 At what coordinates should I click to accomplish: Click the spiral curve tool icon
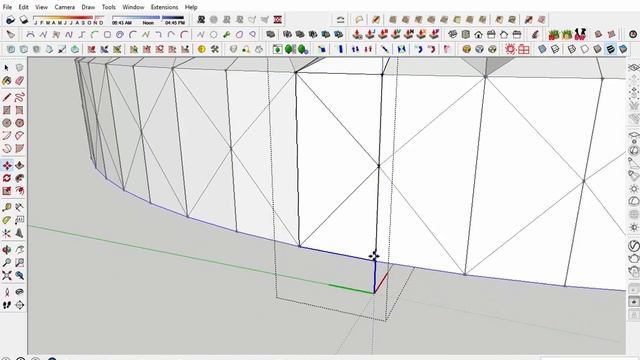(120, 34)
